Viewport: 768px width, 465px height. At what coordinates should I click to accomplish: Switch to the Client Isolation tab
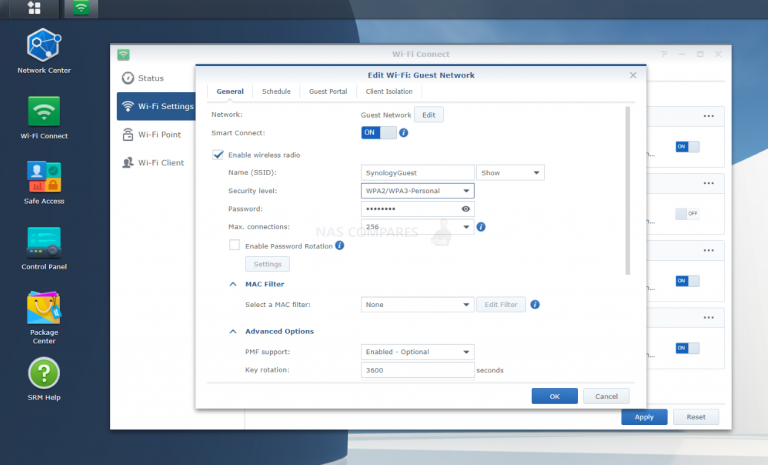[x=389, y=92]
